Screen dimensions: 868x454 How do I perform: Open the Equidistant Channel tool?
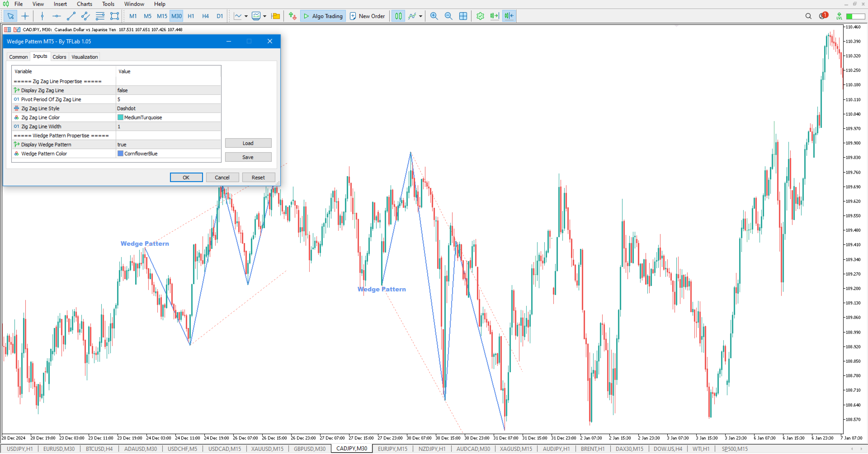click(85, 16)
